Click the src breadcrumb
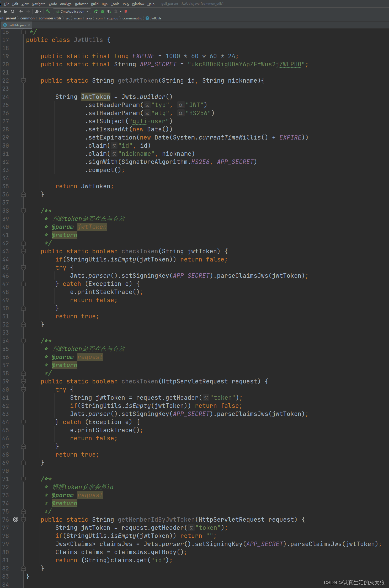Image resolution: width=389 pixels, height=588 pixels. coord(68,18)
